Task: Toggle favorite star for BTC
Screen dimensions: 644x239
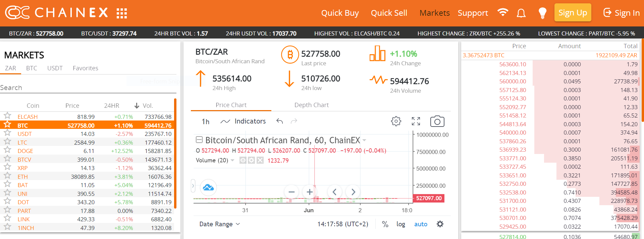Action: pos(7,125)
